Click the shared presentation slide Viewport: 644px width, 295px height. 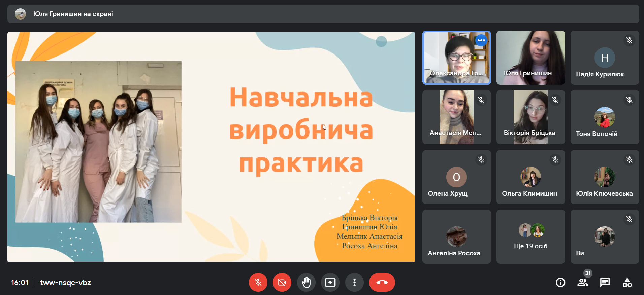click(x=211, y=147)
